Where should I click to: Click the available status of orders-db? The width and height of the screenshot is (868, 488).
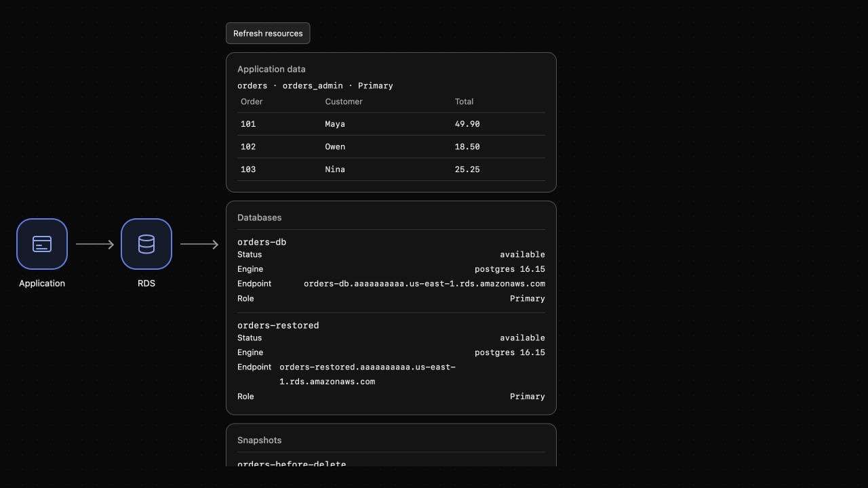pos(522,255)
